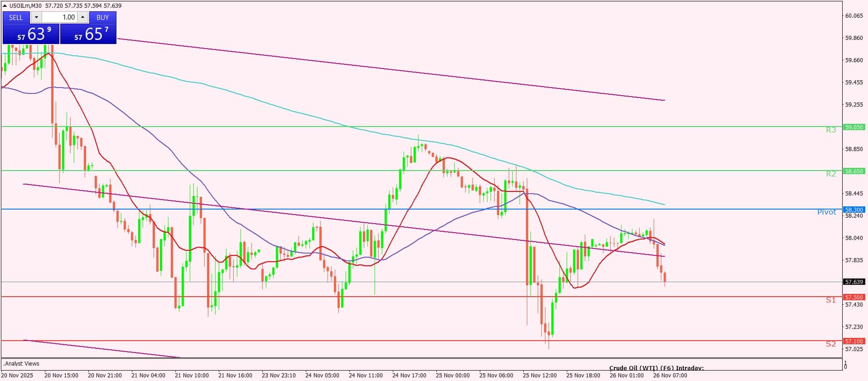This screenshot has height=381, width=868.
Task: Click the BUY button
Action: pos(103,17)
